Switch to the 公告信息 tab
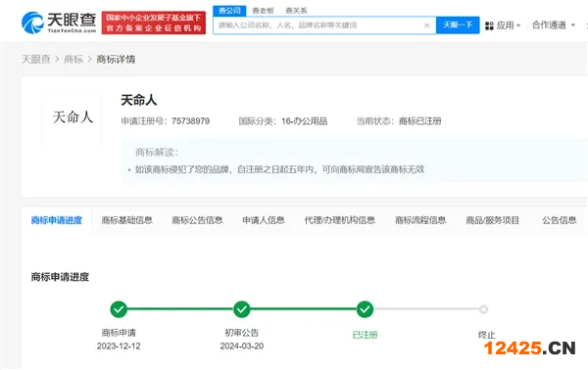 point(560,220)
